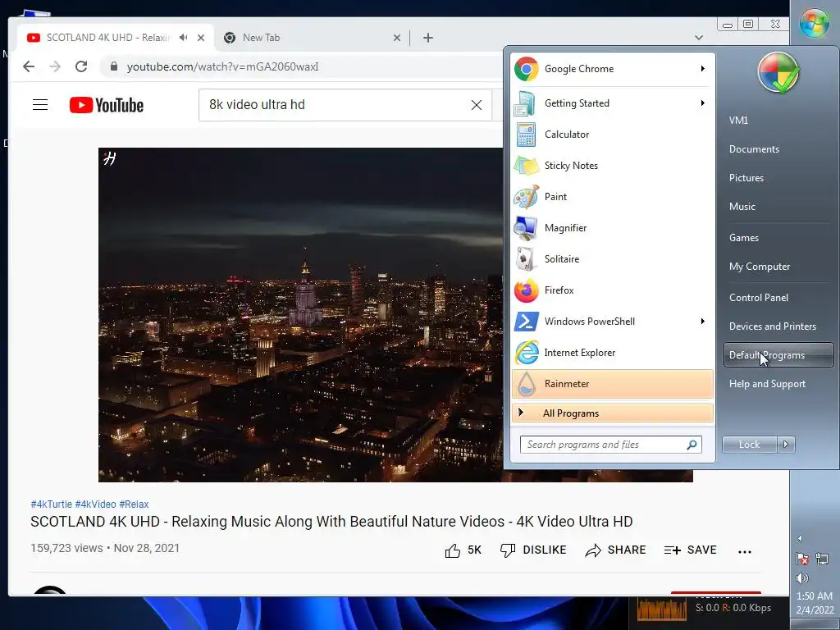Open shutdown options arrow beside Lock
Screen dimensions: 840x630
pos(786,444)
